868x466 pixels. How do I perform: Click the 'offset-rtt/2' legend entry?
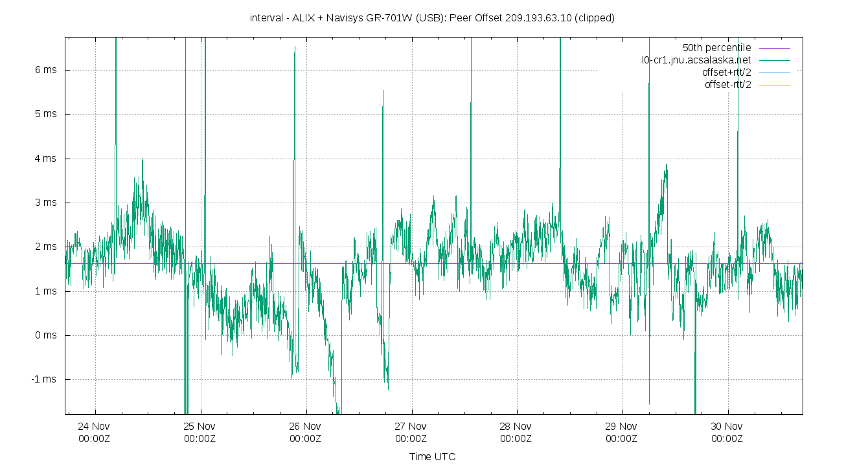click(x=728, y=84)
